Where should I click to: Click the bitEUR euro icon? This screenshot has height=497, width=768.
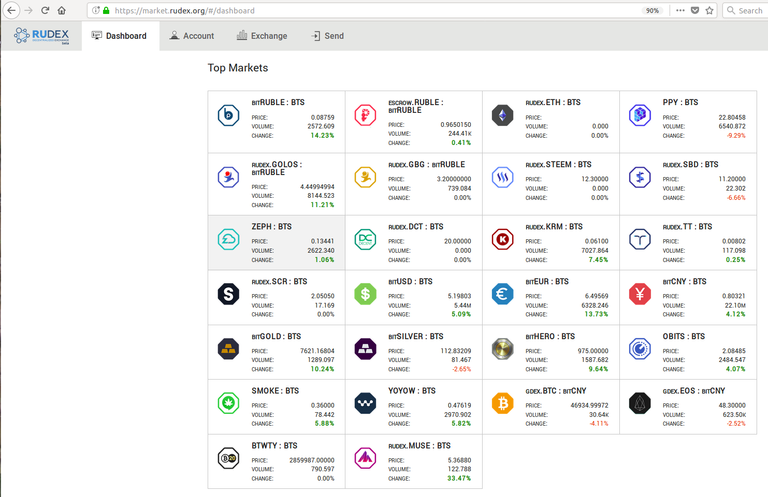pos(503,294)
